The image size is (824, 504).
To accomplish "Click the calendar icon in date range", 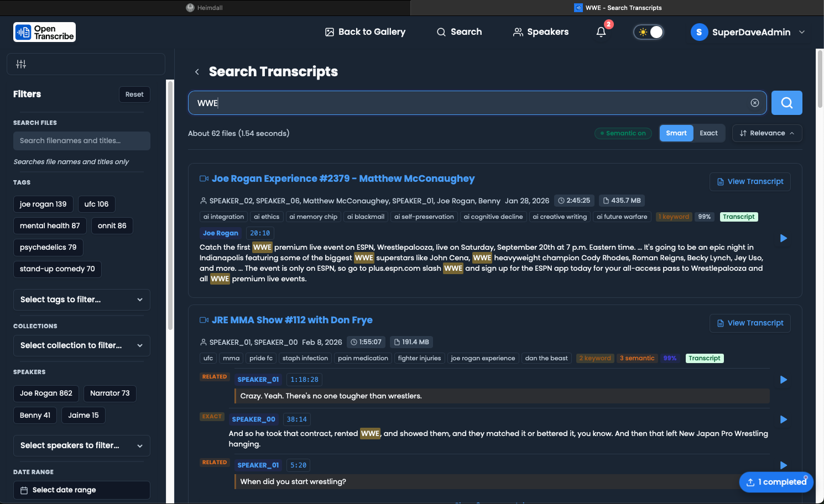I will tap(24, 490).
